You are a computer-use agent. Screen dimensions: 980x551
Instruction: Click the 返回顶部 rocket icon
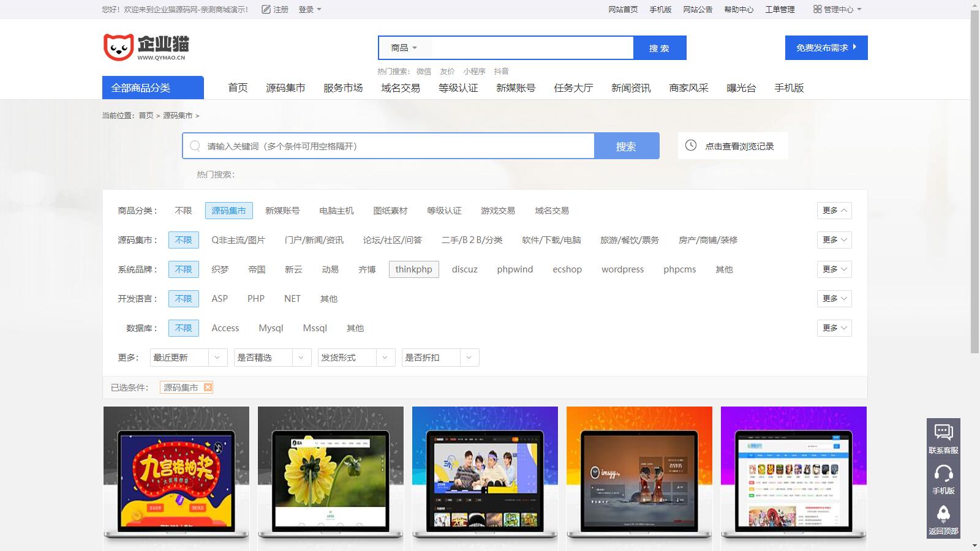click(x=943, y=514)
